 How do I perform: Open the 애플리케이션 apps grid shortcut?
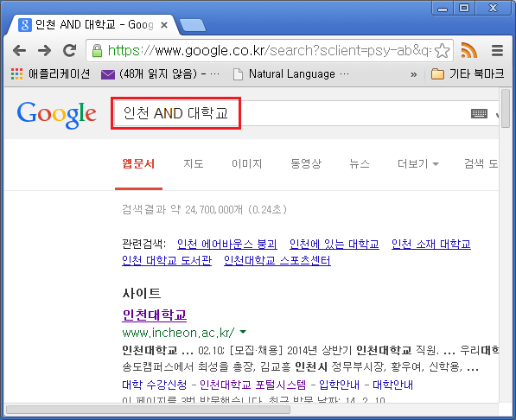[x=50, y=73]
